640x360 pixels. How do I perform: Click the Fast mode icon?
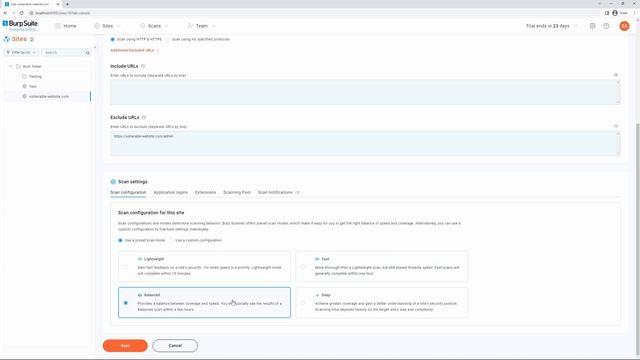coord(317,259)
